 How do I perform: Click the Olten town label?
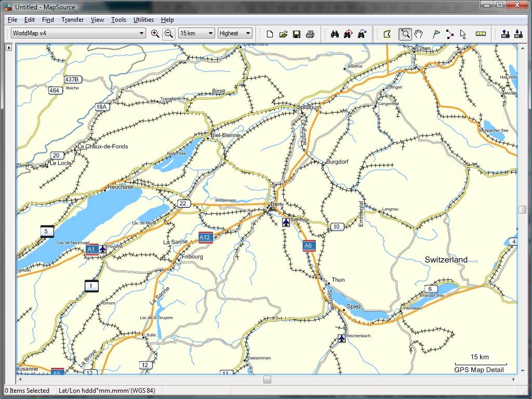coord(424,48)
